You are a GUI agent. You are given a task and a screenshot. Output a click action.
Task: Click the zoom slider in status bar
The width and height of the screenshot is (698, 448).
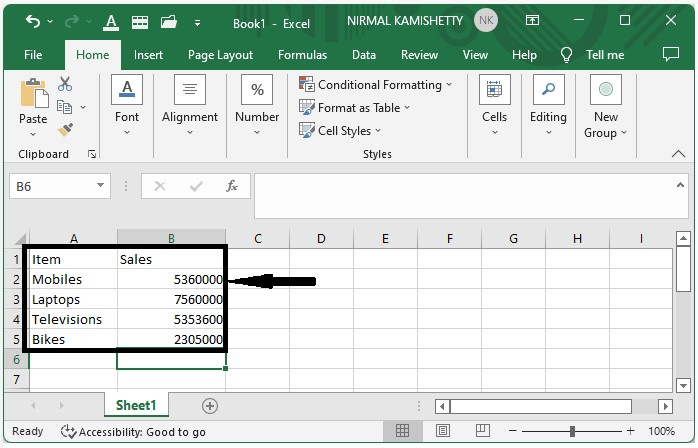click(572, 431)
